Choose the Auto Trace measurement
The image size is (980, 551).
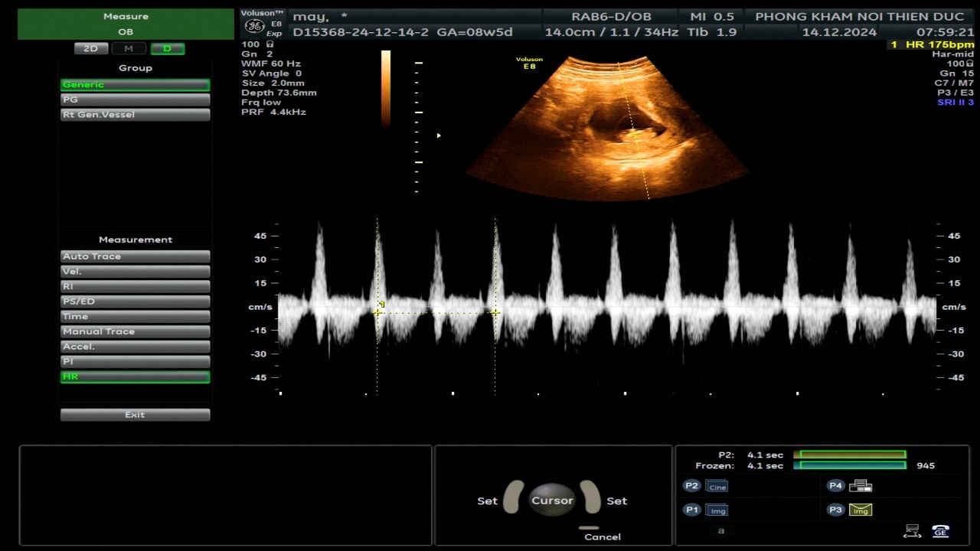pyautogui.click(x=135, y=256)
